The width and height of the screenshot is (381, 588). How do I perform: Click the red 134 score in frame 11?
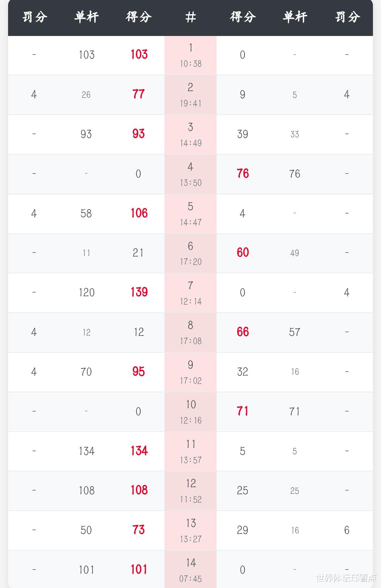139,451
